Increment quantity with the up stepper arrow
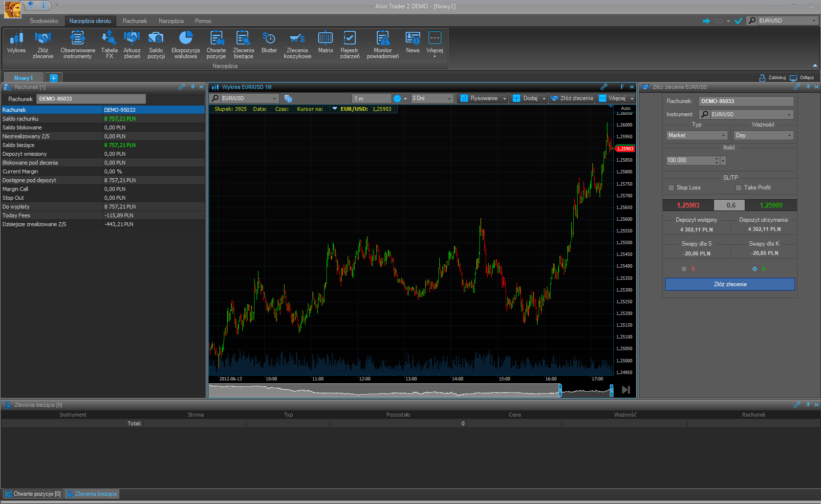Screen dimensions: 821x504 pyautogui.click(x=717, y=158)
